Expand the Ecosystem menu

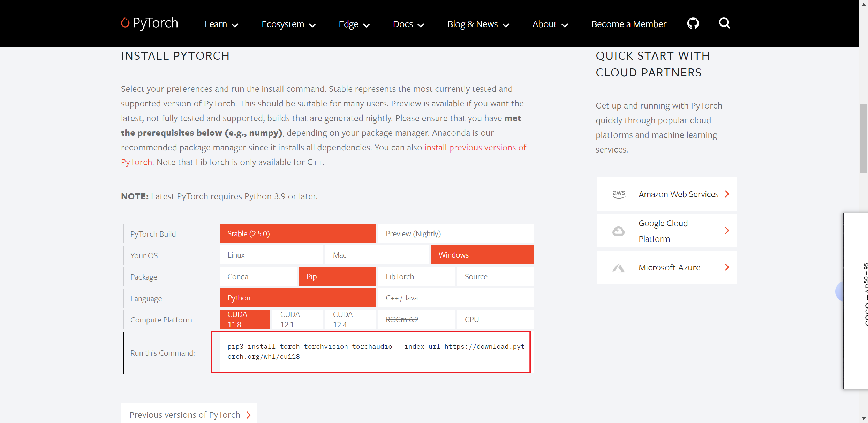288,24
